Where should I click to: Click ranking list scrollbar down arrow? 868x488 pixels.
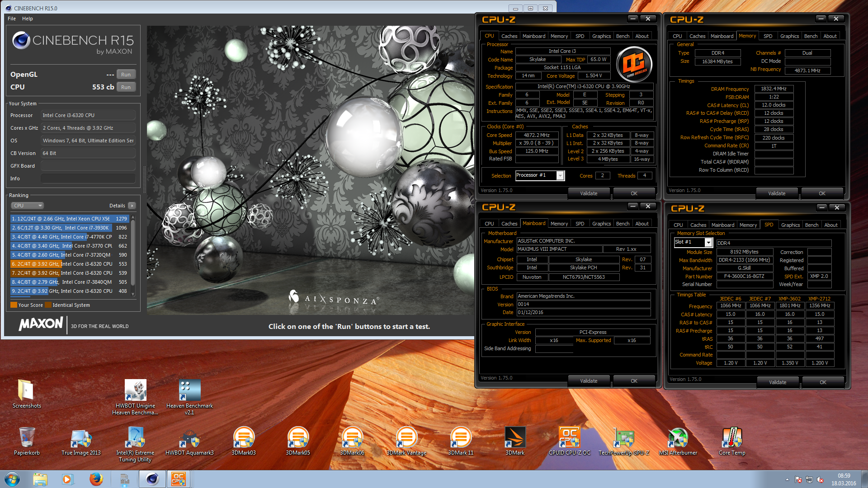pyautogui.click(x=133, y=294)
